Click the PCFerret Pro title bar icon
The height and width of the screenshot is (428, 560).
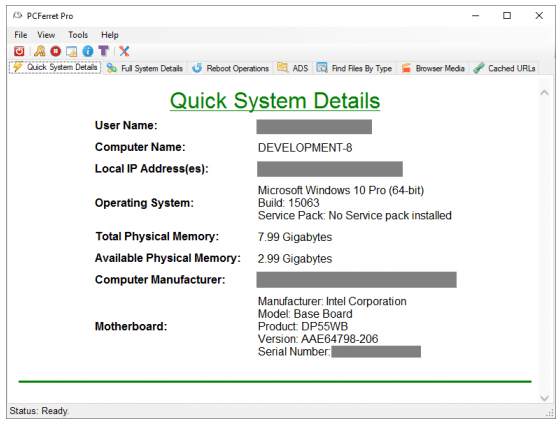(18, 15)
